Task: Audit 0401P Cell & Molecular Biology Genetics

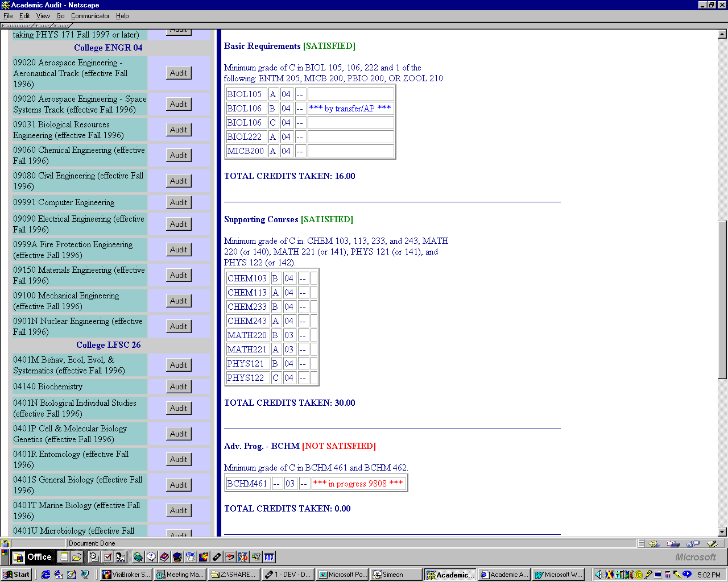Action: tap(179, 434)
